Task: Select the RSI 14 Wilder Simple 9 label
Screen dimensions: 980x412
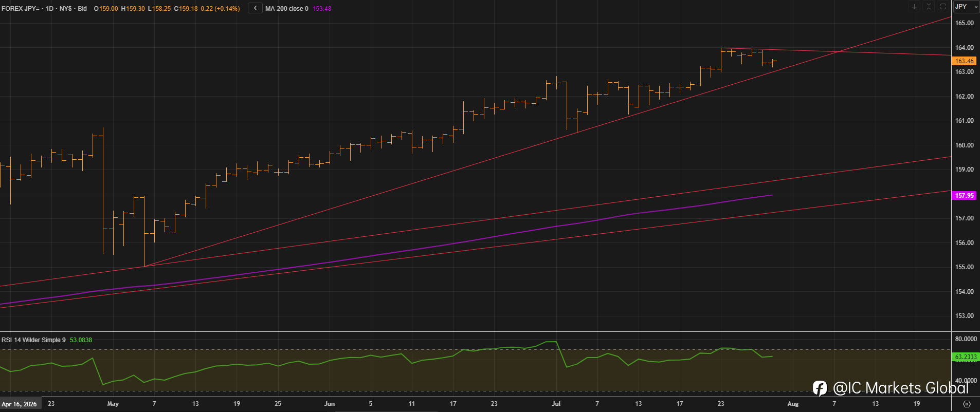Action: point(33,340)
